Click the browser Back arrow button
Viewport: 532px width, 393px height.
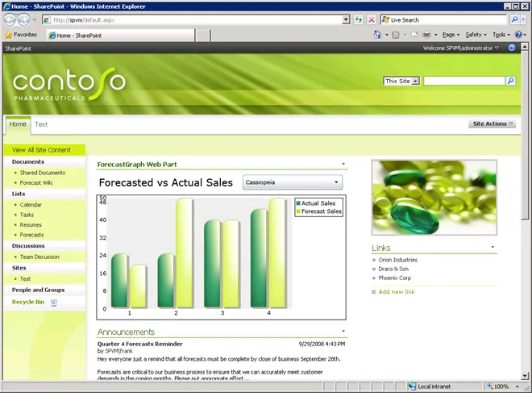coord(10,19)
